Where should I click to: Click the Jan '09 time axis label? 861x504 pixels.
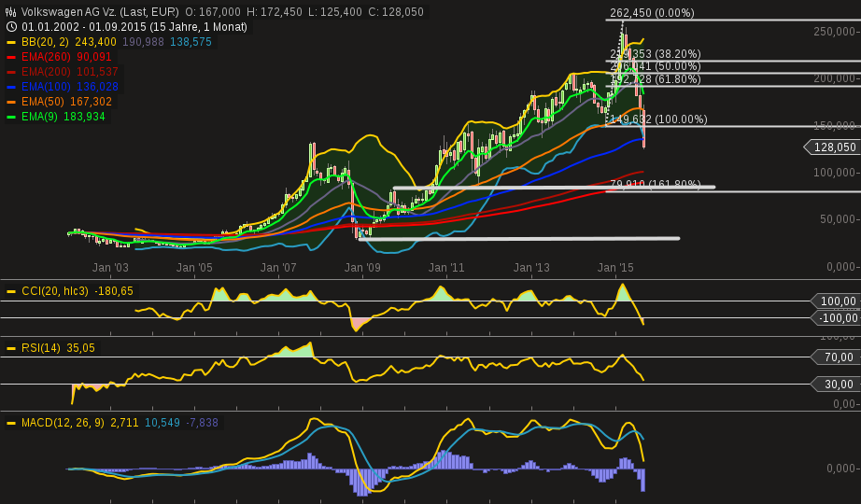pos(362,267)
